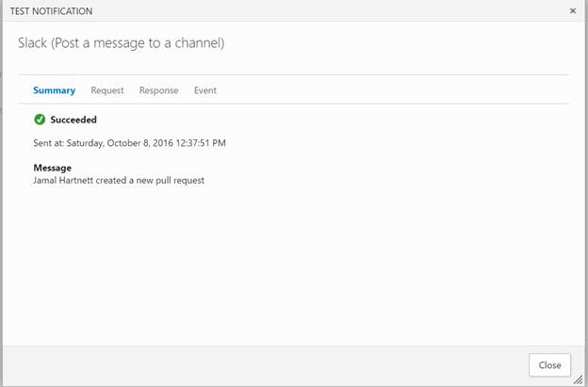The height and width of the screenshot is (387, 588).
Task: Click "(Post a message to a channel)" text
Action: pyautogui.click(x=138, y=43)
